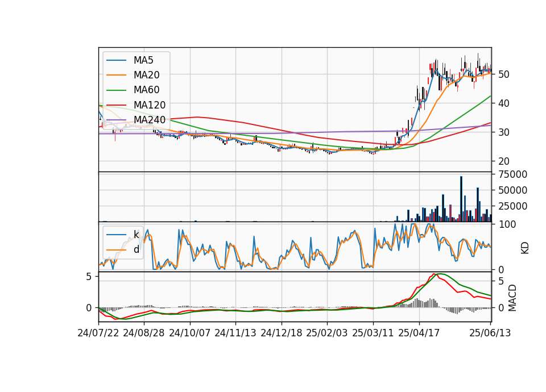Click the KD axis tick 100
Viewport: 546px width, 392px height.
tap(507, 224)
